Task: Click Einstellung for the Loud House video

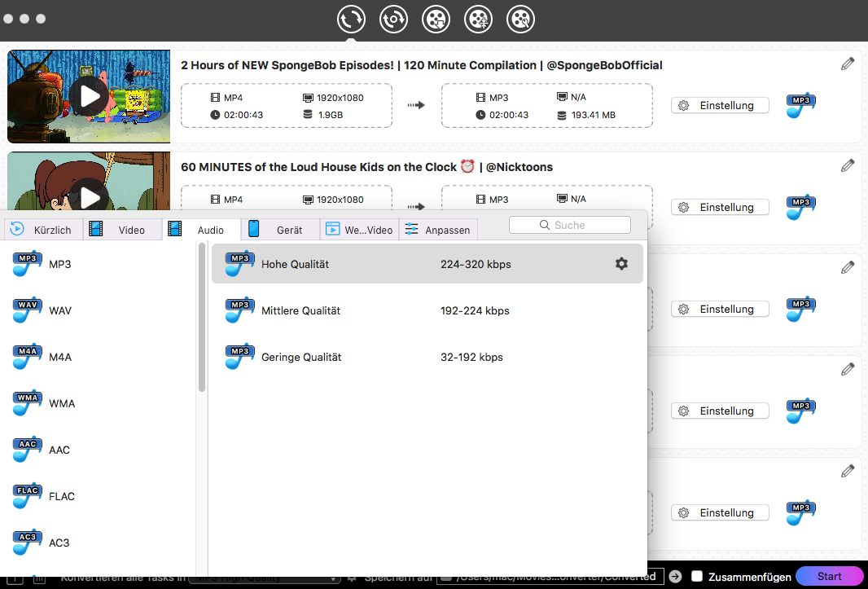Action: click(x=720, y=207)
